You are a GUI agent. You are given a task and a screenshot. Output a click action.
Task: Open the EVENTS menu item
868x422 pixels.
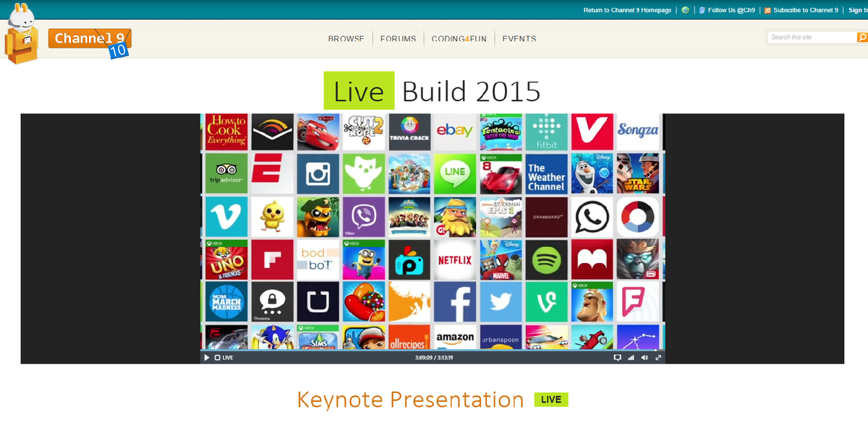pyautogui.click(x=519, y=39)
